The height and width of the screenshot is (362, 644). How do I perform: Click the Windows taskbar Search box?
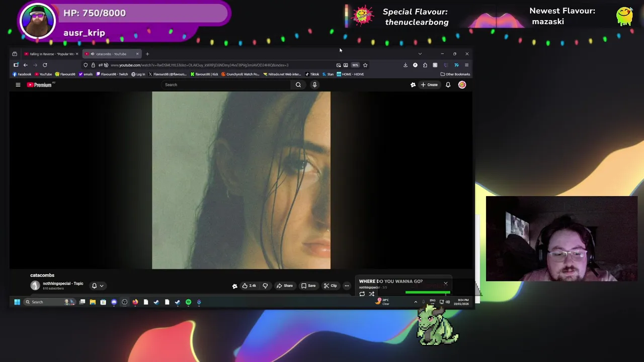coord(49,302)
